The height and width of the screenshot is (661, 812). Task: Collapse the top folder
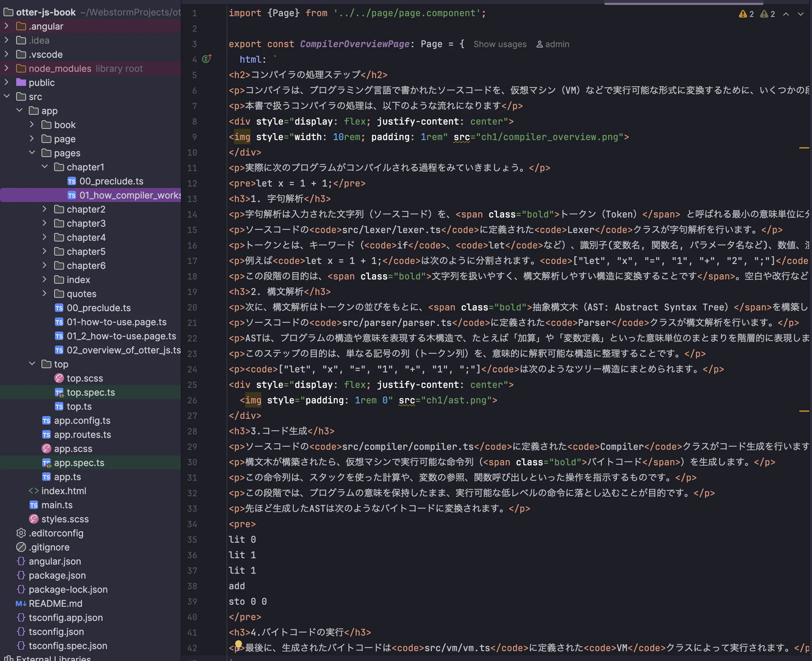[32, 364]
